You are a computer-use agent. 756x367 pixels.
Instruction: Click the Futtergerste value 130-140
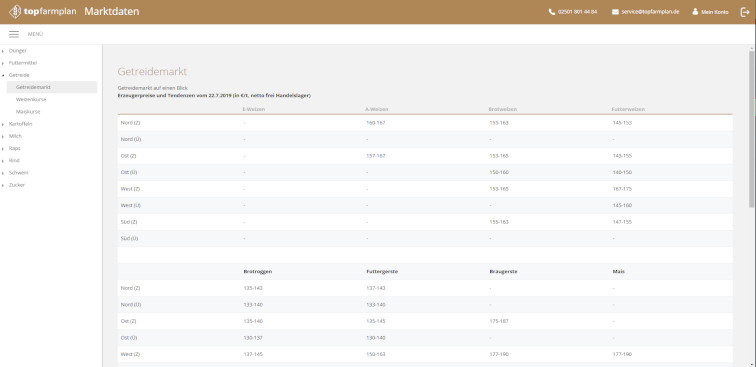click(376, 338)
